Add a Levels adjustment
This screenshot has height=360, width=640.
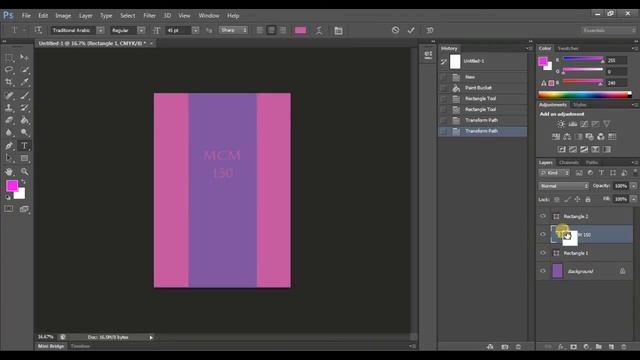click(573, 124)
